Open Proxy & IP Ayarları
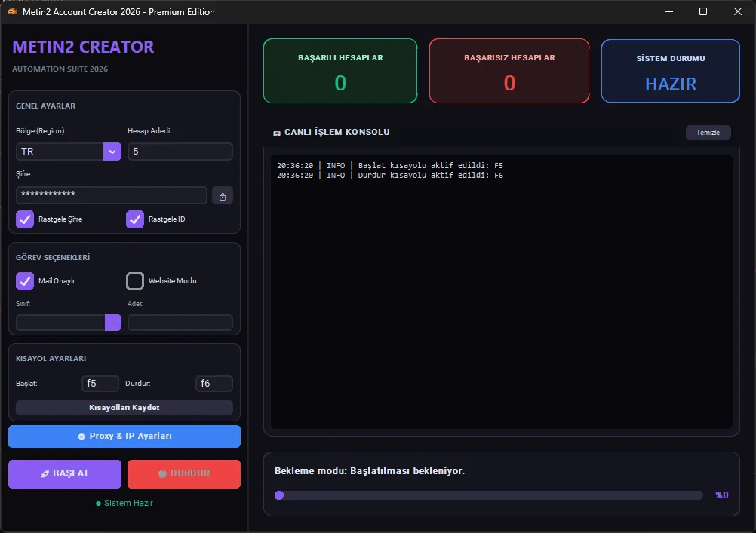The width and height of the screenshot is (756, 533). click(124, 437)
